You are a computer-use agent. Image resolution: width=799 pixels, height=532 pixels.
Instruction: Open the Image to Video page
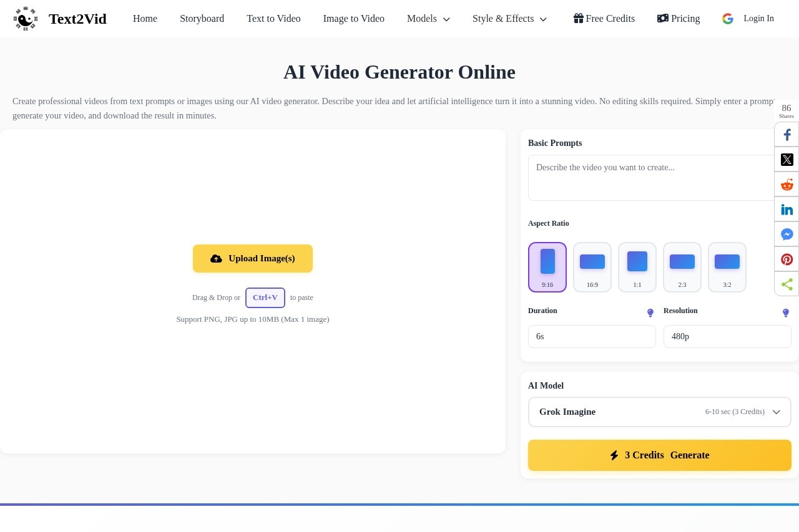[x=354, y=19]
